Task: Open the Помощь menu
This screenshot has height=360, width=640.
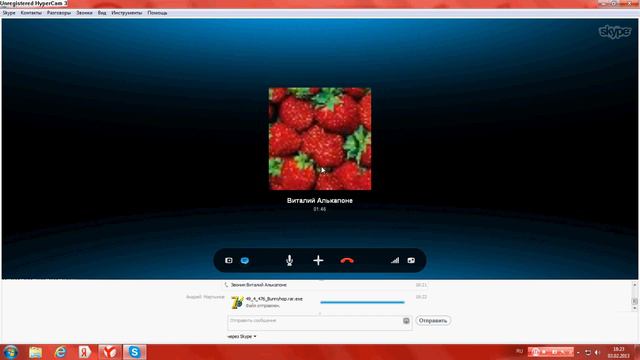Action: pos(157,13)
